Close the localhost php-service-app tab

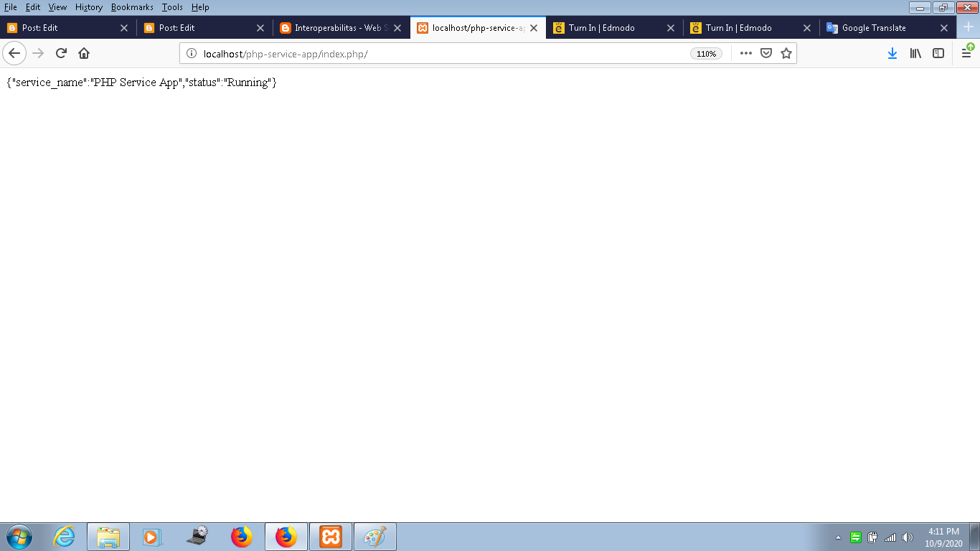[534, 28]
